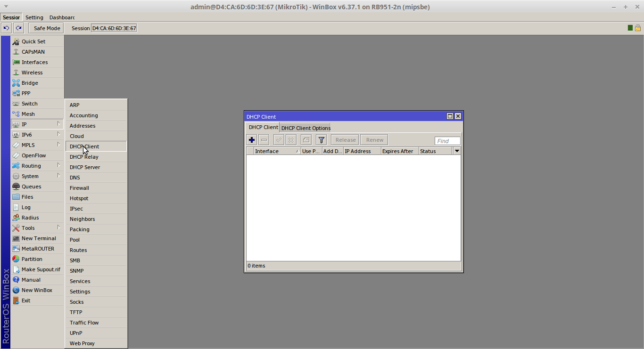Click the filter funnel icon in DHCP Client
This screenshot has height=349, width=644.
point(322,140)
